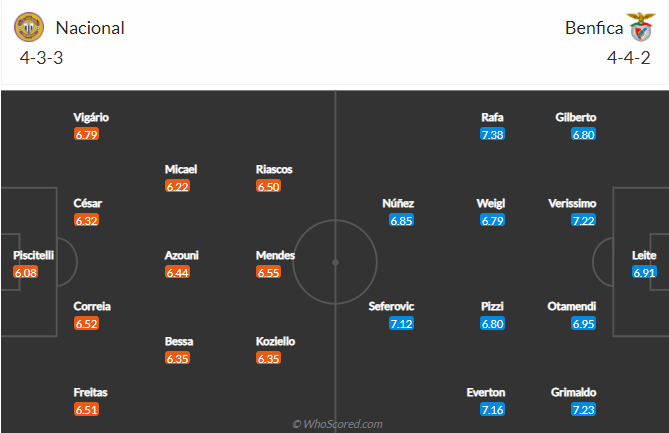The width and height of the screenshot is (669, 433).
Task: Click Piscitelli's 6.08 rating badge
Action: (26, 273)
